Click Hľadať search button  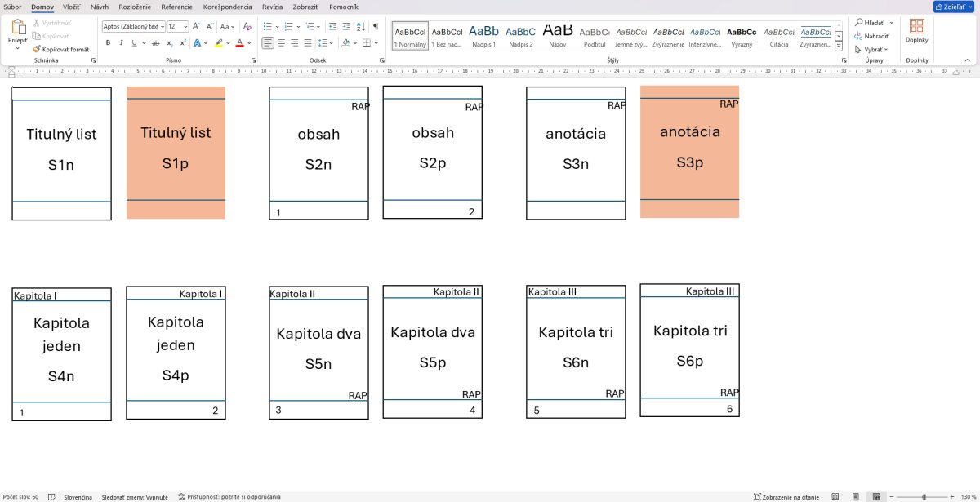(874, 23)
